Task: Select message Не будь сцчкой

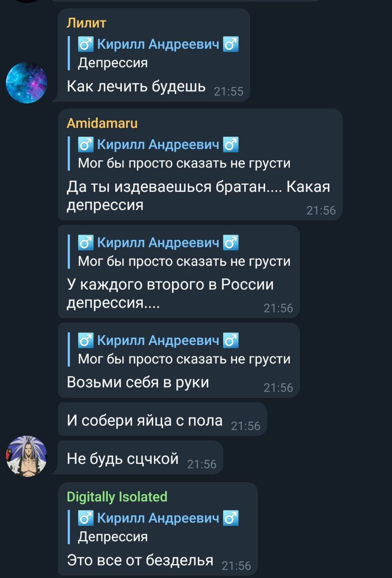Action: (141, 459)
